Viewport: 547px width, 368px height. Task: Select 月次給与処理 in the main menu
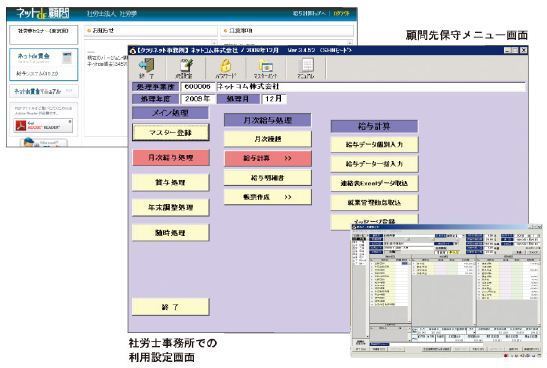click(x=171, y=158)
